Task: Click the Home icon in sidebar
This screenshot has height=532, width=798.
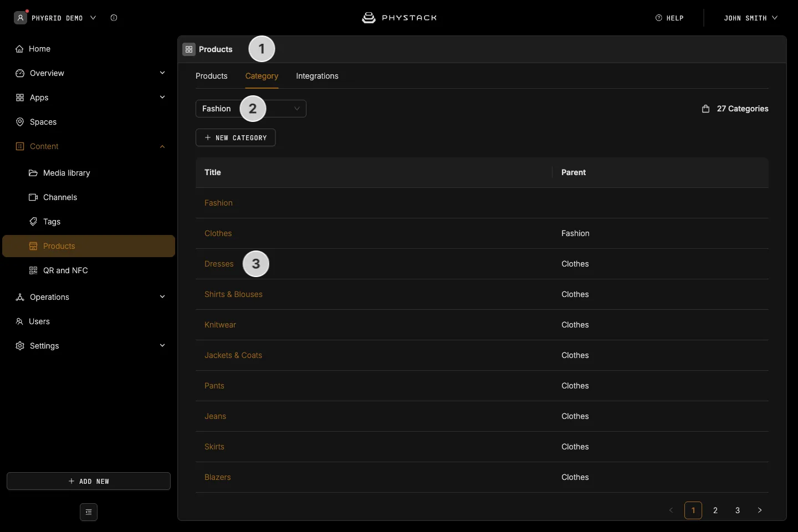Action: (20, 49)
